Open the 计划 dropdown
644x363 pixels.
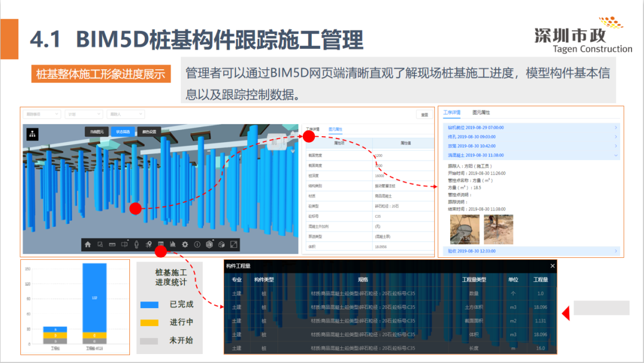tap(83, 113)
